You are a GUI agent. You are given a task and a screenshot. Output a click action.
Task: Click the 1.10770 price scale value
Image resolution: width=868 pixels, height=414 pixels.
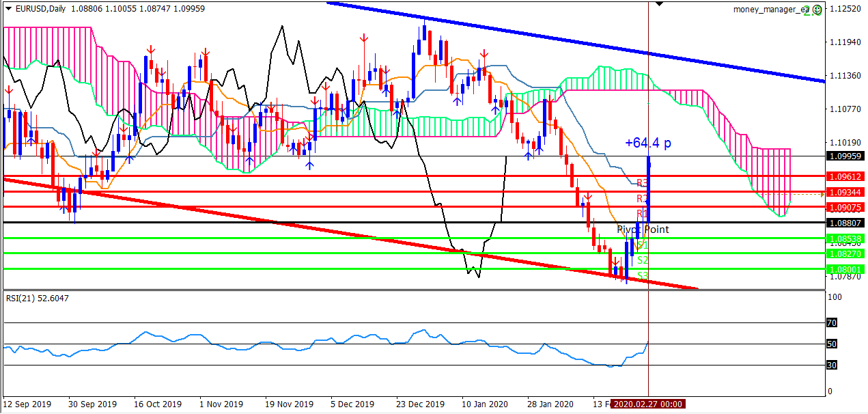[x=845, y=109]
